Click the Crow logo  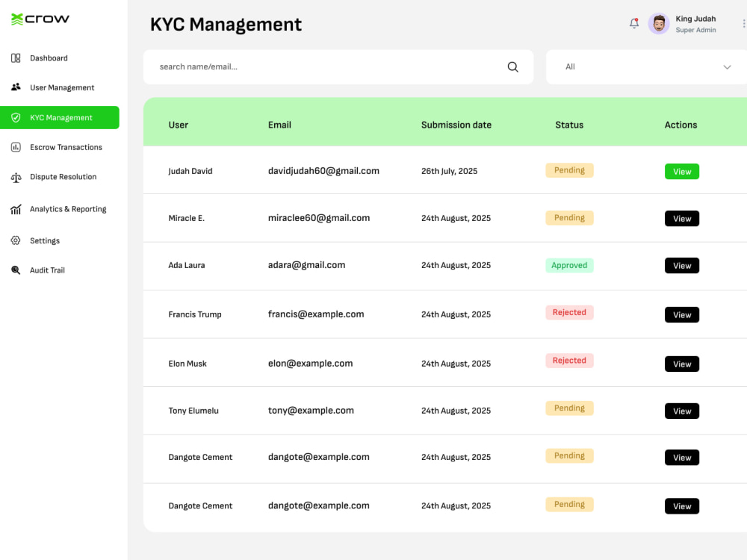[x=40, y=19]
